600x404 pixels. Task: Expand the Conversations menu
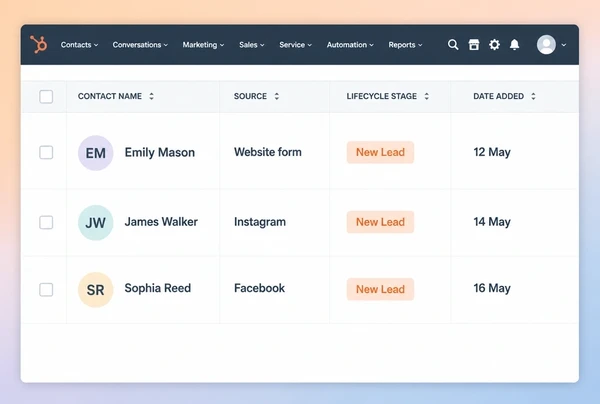[x=140, y=45]
